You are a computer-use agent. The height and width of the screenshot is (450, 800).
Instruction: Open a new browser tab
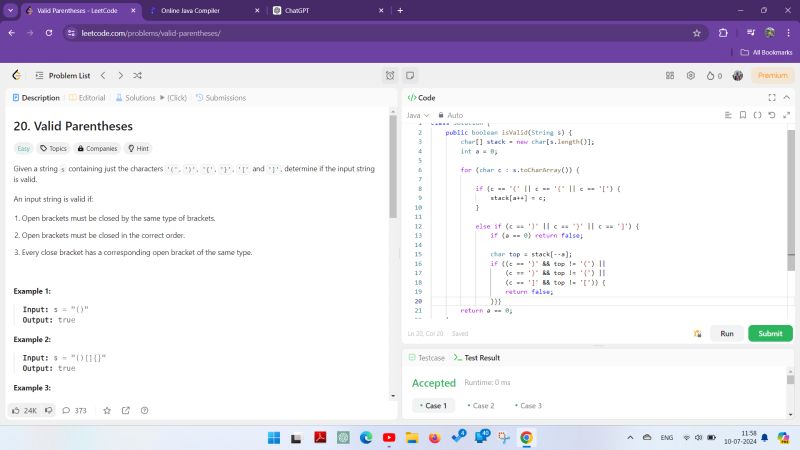[x=400, y=10]
